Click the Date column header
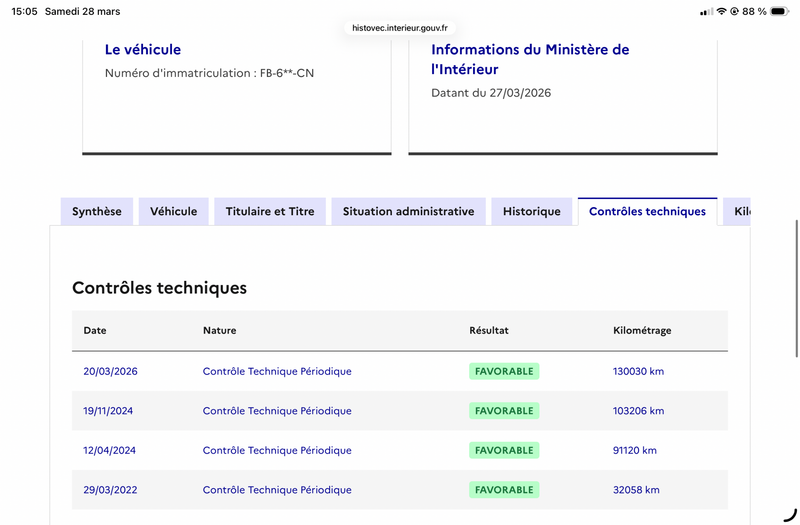The image size is (800, 525). point(95,330)
